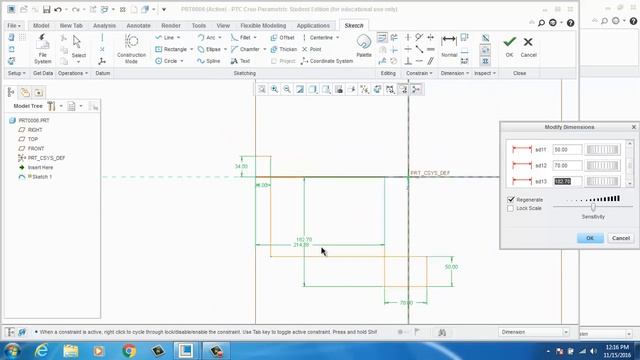This screenshot has width=640, height=360.
Task: Uncheck the Regenerate checkbox
Action: tap(511, 200)
